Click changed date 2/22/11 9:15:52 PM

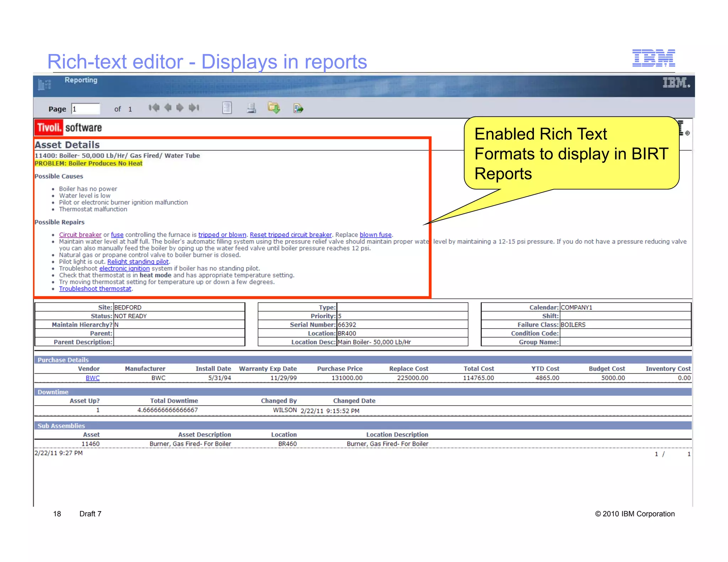pos(330,411)
